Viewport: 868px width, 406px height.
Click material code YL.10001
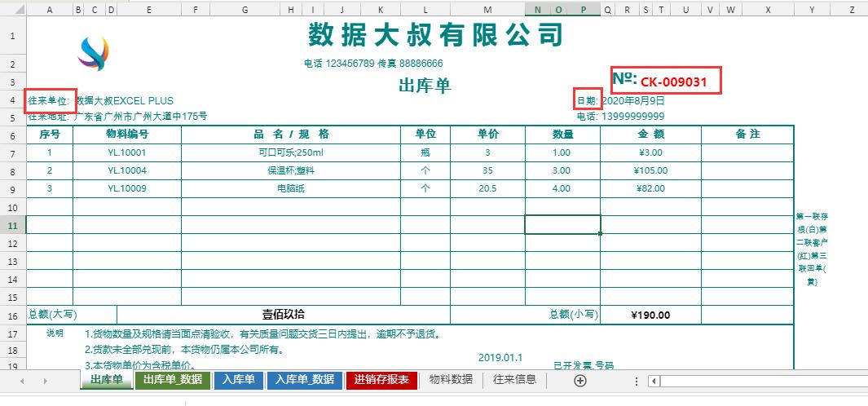point(127,153)
